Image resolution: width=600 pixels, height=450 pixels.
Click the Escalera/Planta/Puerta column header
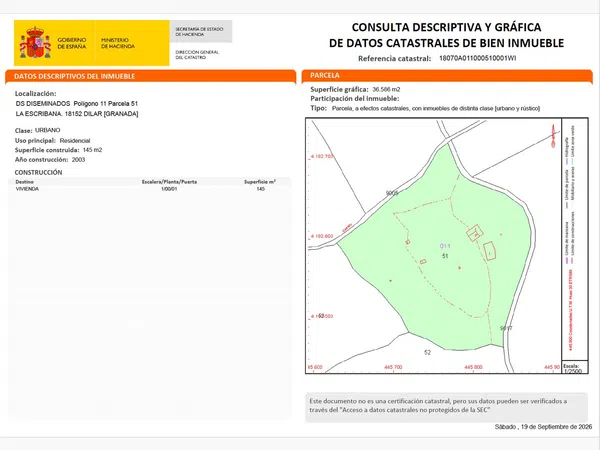click(x=169, y=182)
